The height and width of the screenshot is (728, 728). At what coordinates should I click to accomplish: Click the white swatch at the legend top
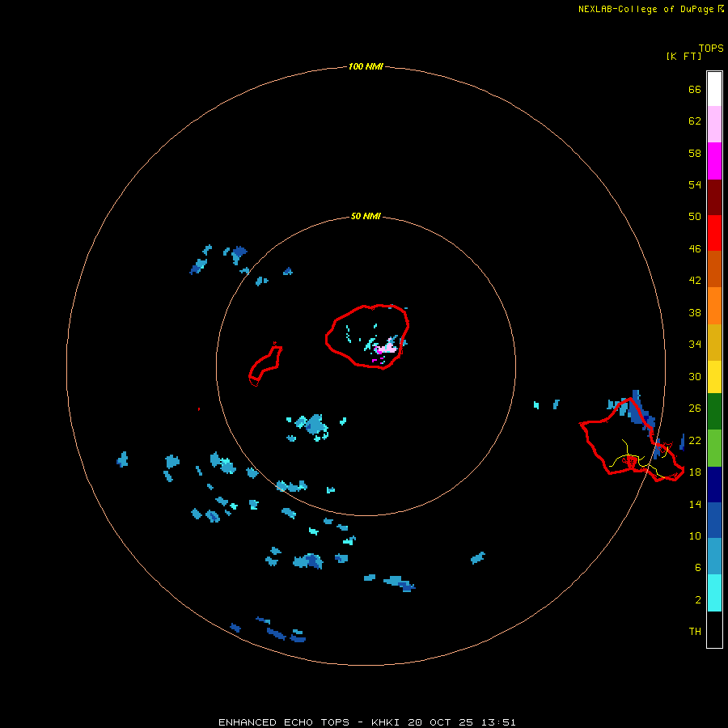coord(714,89)
